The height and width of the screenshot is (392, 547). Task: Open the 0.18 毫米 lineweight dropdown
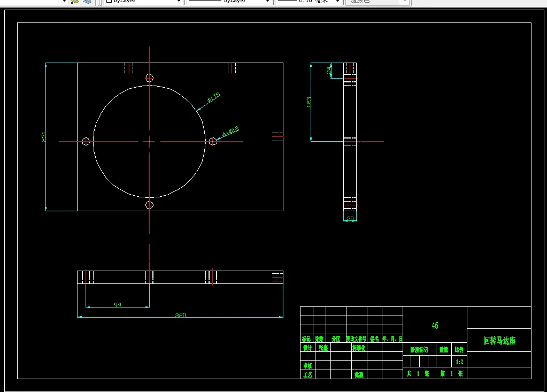pos(309,2)
